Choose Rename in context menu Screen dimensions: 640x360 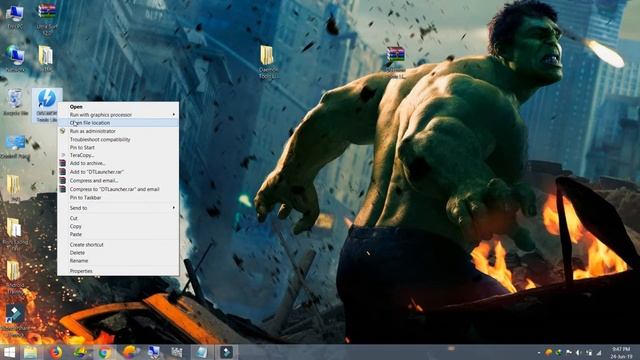pyautogui.click(x=118, y=260)
